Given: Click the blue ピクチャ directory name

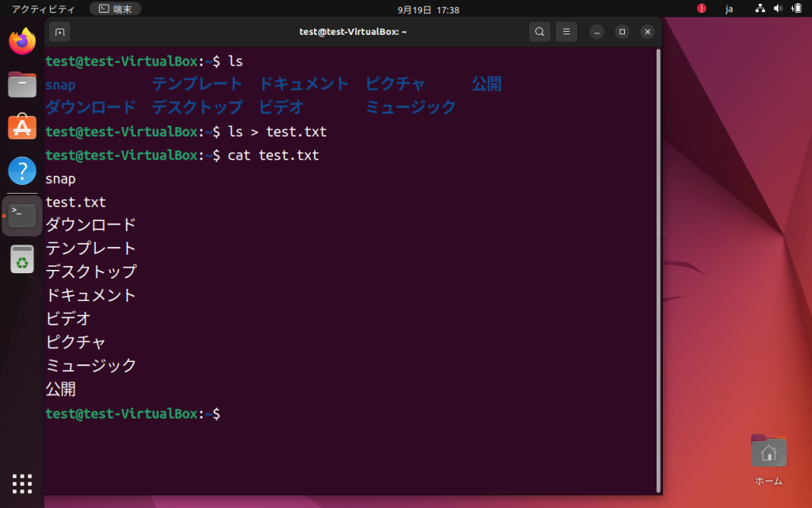Looking at the screenshot, I should [x=396, y=84].
